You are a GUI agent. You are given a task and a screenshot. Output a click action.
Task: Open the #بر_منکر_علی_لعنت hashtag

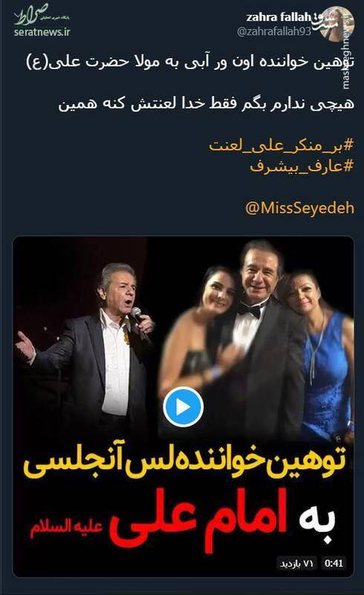tap(281, 145)
